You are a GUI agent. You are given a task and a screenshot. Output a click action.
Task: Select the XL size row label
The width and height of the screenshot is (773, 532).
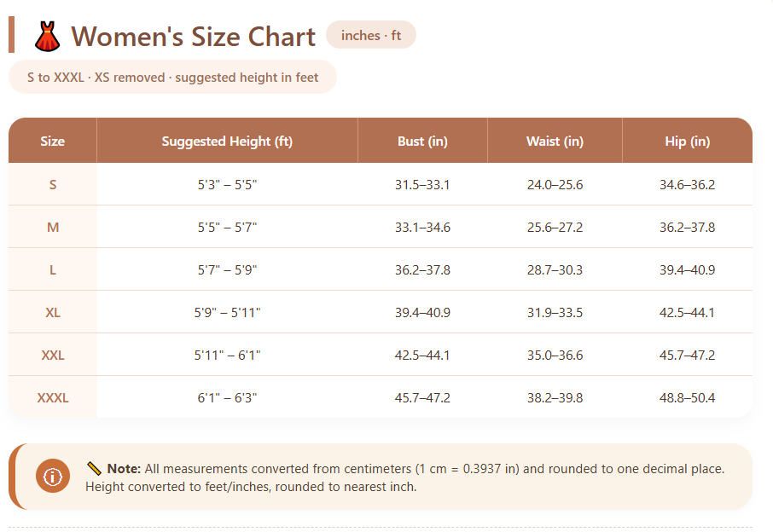(x=53, y=313)
